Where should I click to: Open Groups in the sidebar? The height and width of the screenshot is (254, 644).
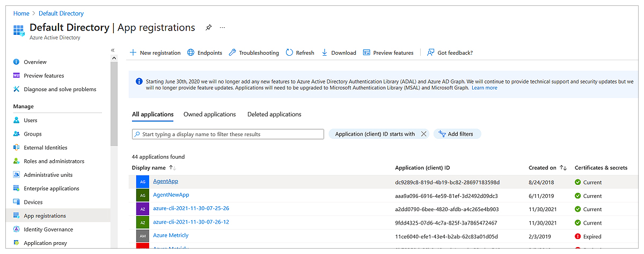tap(33, 134)
